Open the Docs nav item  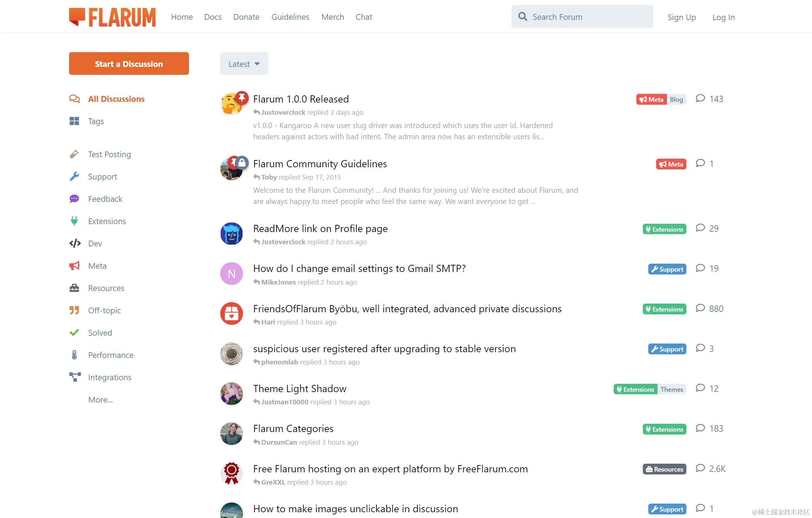[213, 17]
